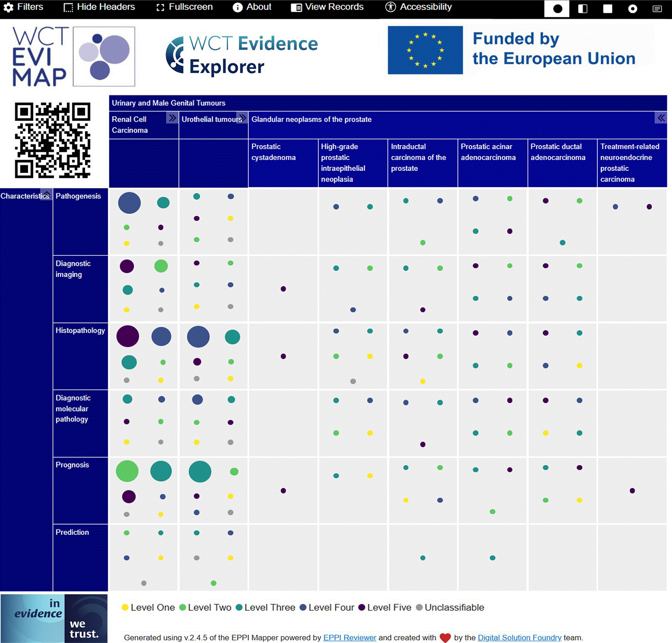The width and height of the screenshot is (672, 643).
Task: Expand the Urothelial tumours column
Action: [242, 118]
